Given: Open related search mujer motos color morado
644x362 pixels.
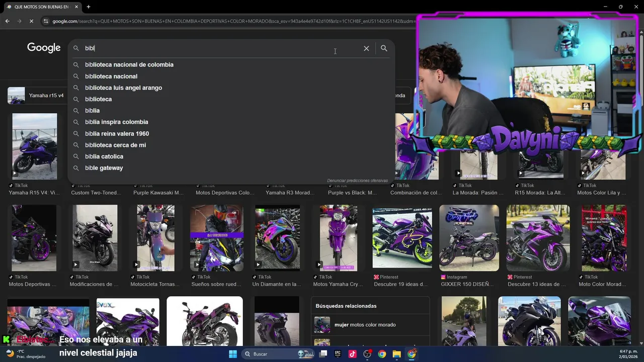Looking at the screenshot, I should coord(370,325).
